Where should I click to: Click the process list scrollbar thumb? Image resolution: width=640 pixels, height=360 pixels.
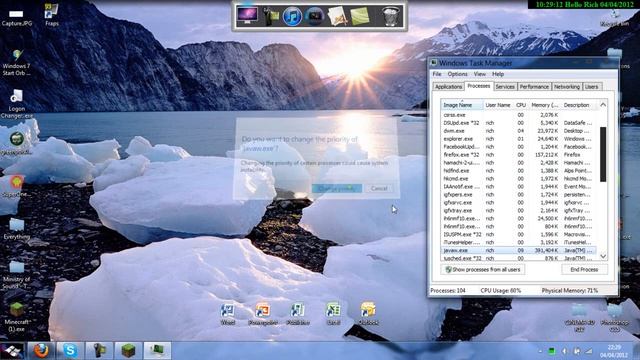pyautogui.click(x=603, y=154)
